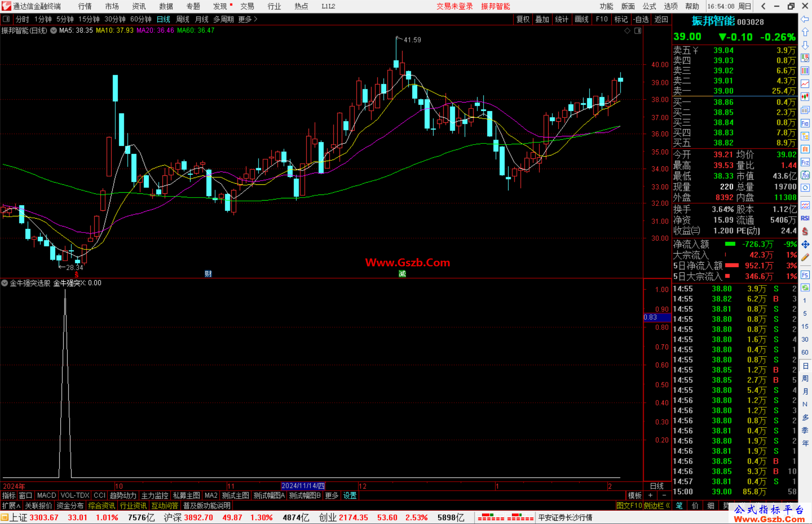Screen dimensions: 812x524
Task: Click the 净流入额 green bar
Action: click(730, 244)
